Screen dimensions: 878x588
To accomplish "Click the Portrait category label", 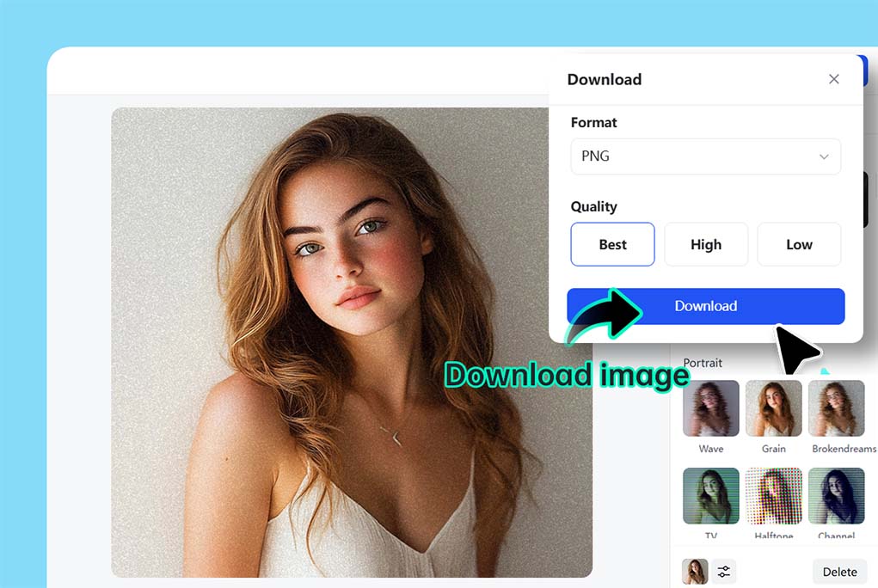I will click(x=703, y=363).
